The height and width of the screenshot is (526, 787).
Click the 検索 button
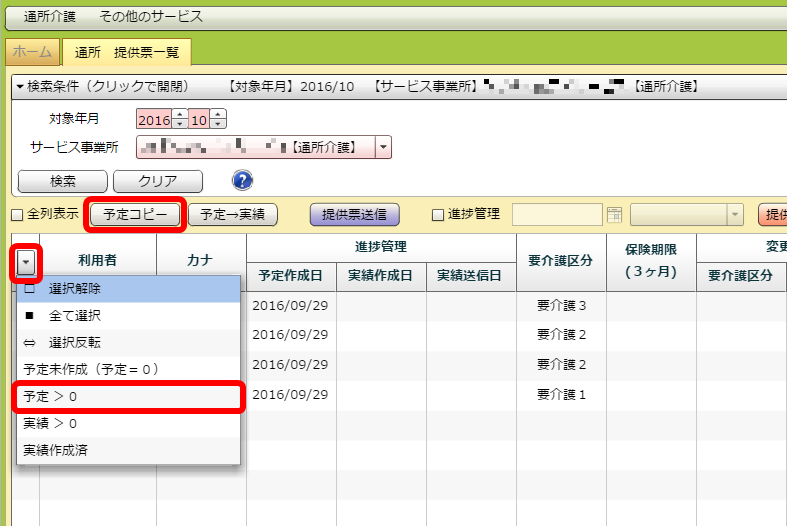(63, 181)
